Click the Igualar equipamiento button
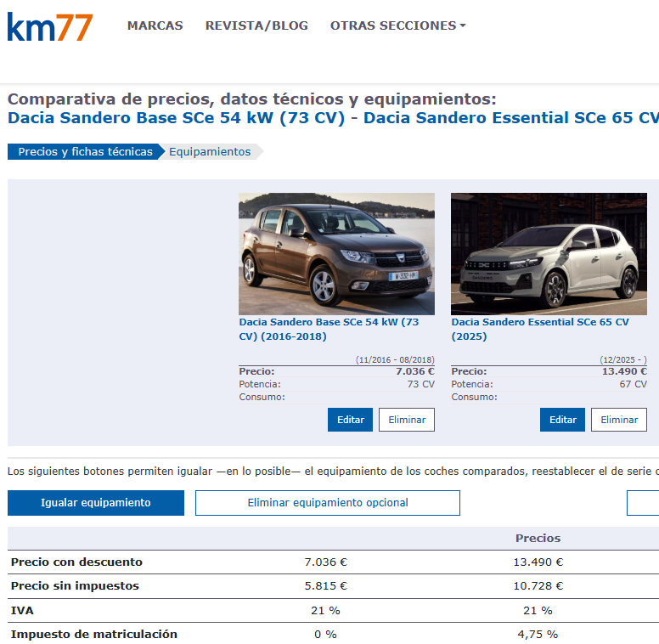The width and height of the screenshot is (659, 644). 96,503
